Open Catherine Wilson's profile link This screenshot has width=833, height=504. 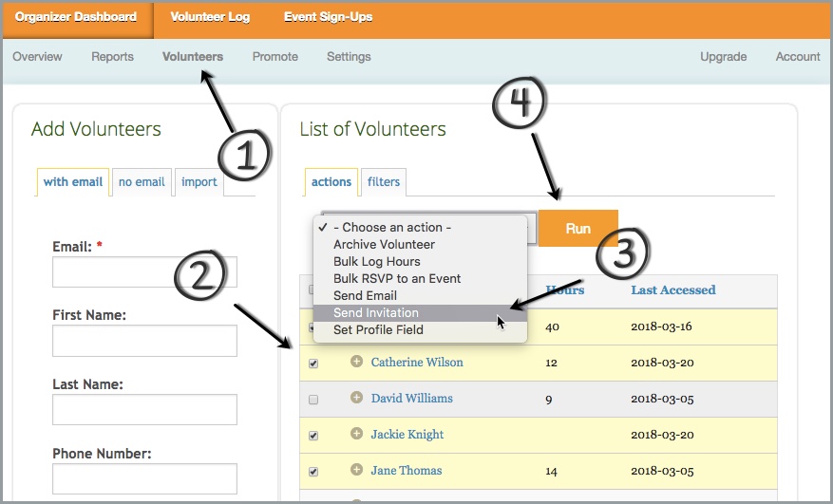click(x=417, y=363)
